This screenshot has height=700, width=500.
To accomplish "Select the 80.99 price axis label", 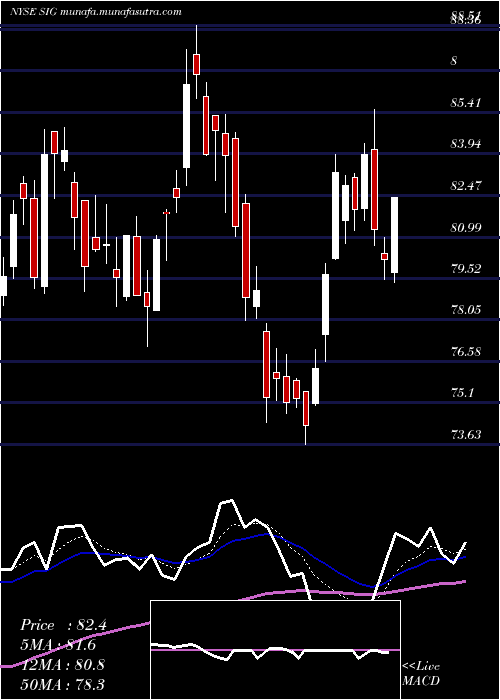I will click(466, 227).
